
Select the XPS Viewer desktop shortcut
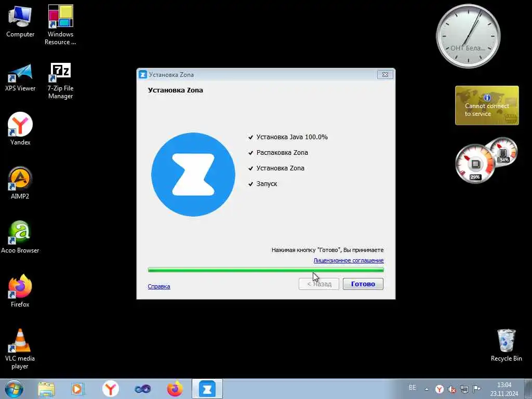point(20,78)
